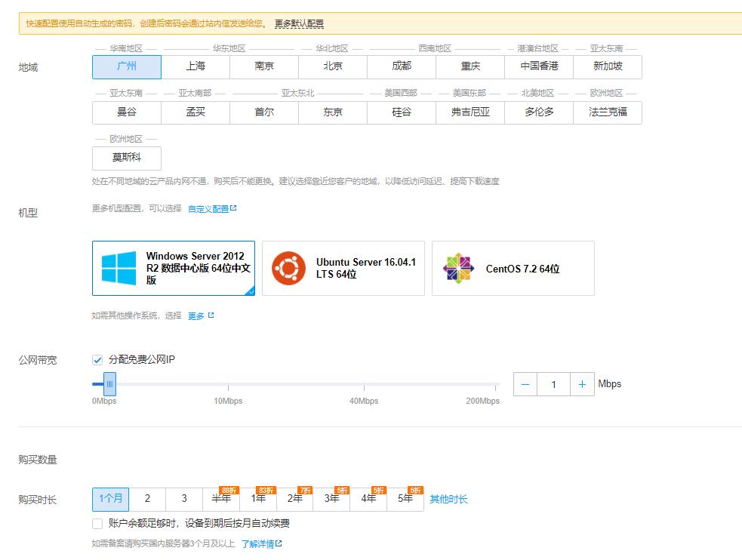Enable automatic monthly renewal checkbox

[x=97, y=522]
